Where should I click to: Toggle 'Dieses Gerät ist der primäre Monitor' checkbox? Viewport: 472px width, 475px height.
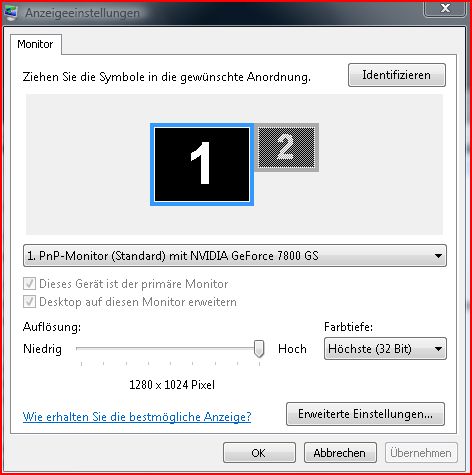29,284
